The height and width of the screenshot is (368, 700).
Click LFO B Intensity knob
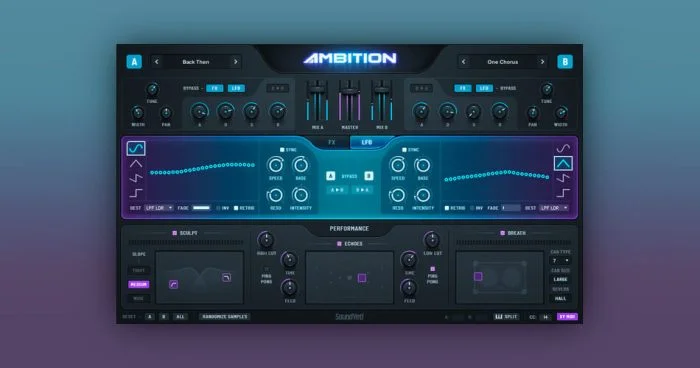point(422,195)
